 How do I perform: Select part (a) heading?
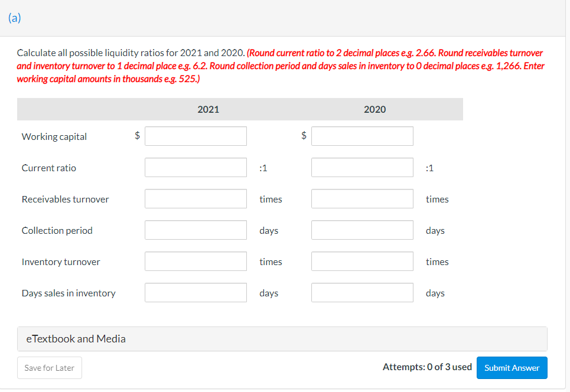point(14,18)
